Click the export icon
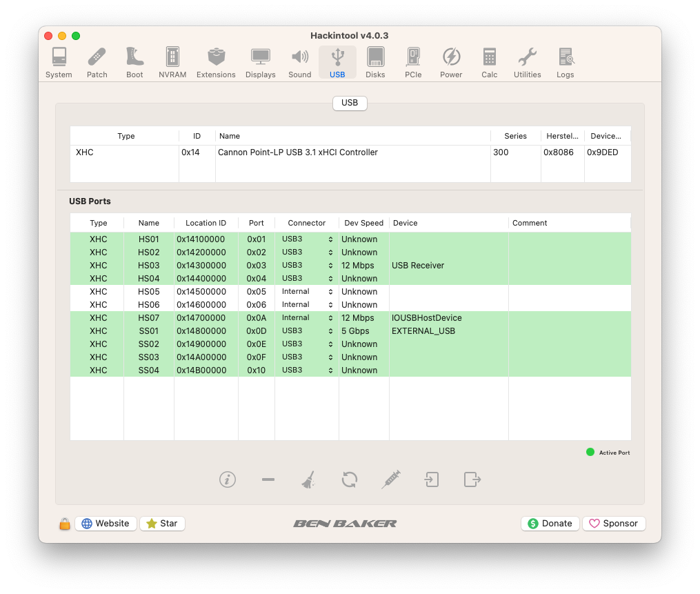Viewport: 700px width, 594px height. [x=472, y=479]
